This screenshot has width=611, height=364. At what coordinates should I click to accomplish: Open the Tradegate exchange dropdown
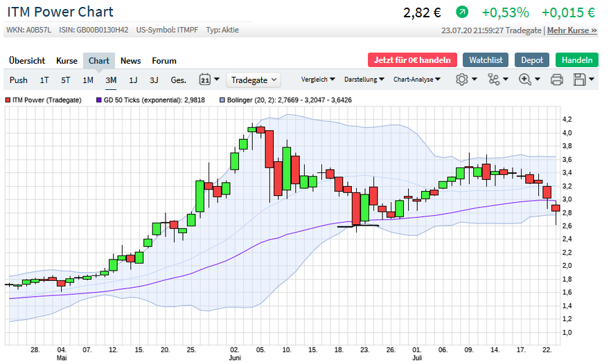(254, 80)
